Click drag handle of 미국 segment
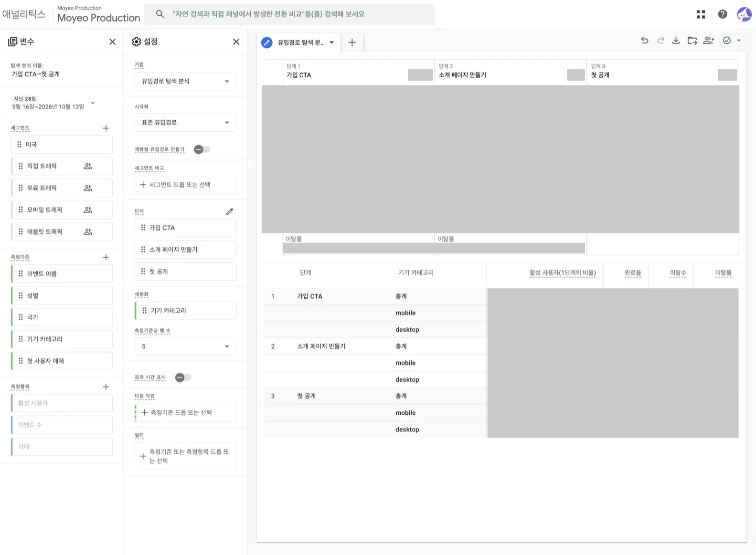 pos(20,145)
